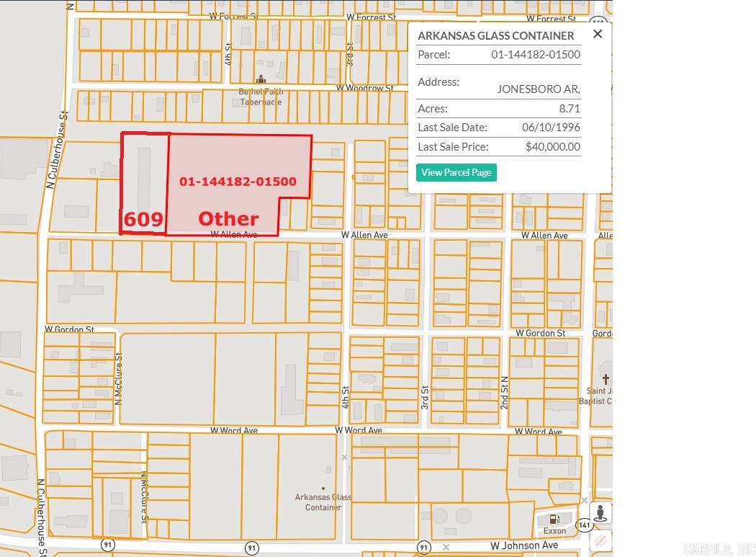756x557 pixels.
Task: Click the address value JONESBORO AR,
Action: 539,89
